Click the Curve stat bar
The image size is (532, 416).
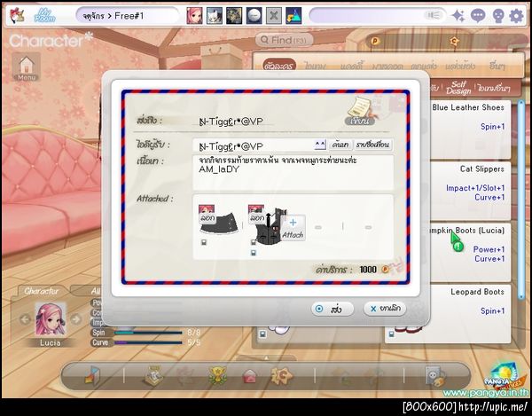[x=148, y=342]
